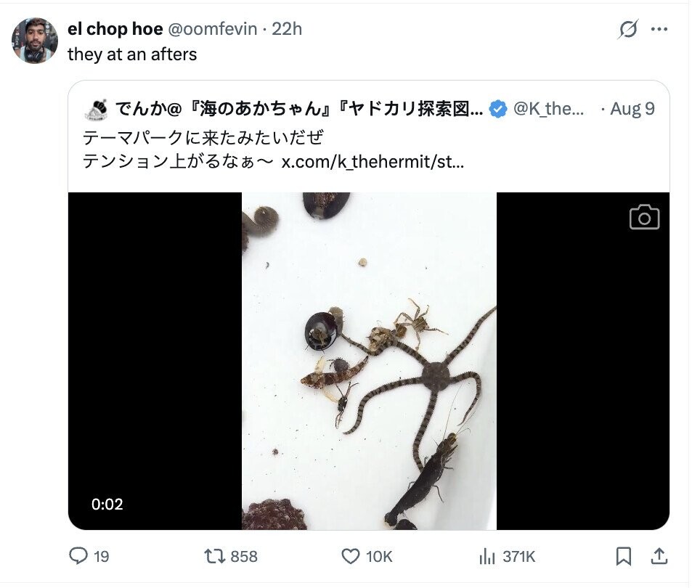Click the 0:02 video duration label
The height and width of the screenshot is (588, 700).
(107, 504)
